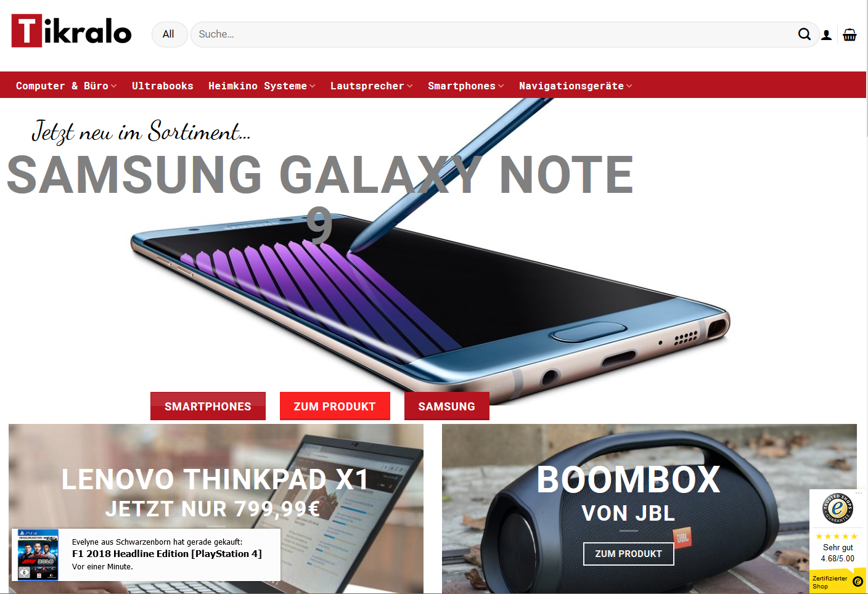Focus the Suche search field
The image size is (868, 594).
493,35
